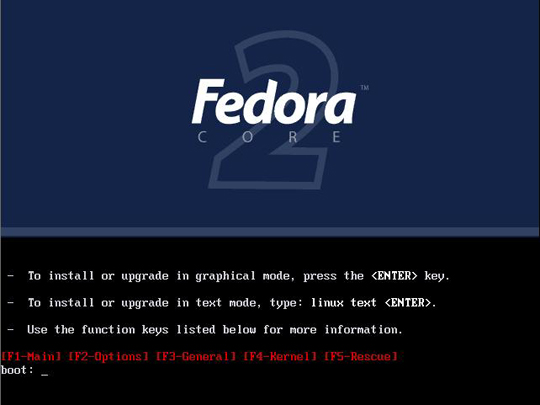Select the F5-Rescue help label
This screenshot has width=540, height=405.
pos(361,356)
